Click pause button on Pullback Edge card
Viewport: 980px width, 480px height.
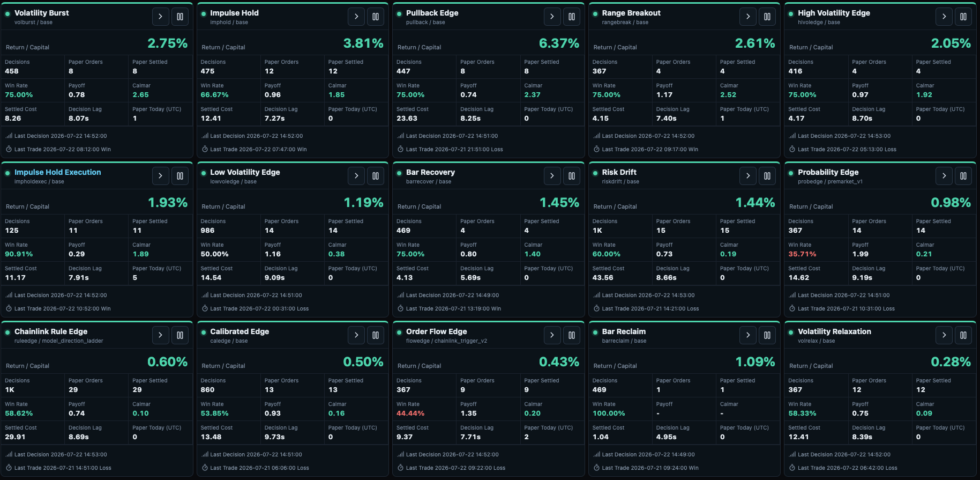[572, 17]
